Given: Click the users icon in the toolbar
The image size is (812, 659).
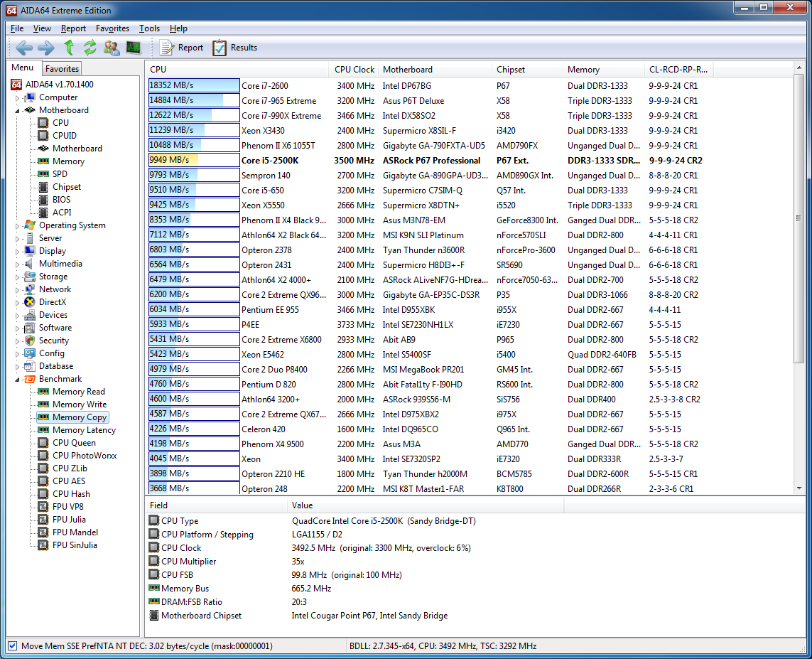Looking at the screenshot, I should coord(112,48).
